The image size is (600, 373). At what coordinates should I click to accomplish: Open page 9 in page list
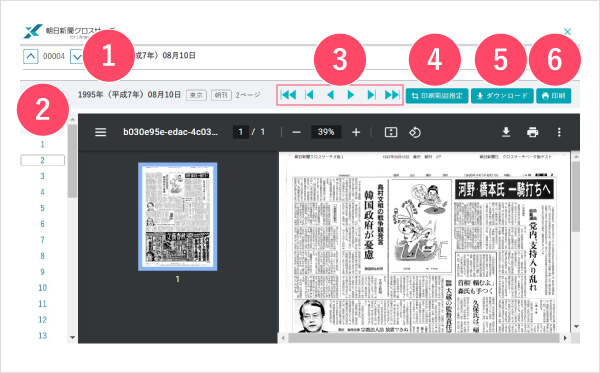(x=42, y=272)
